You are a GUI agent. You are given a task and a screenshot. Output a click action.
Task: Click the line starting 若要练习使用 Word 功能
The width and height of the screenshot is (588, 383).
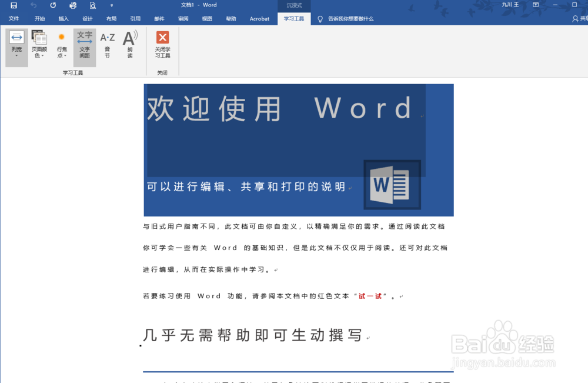269,296
